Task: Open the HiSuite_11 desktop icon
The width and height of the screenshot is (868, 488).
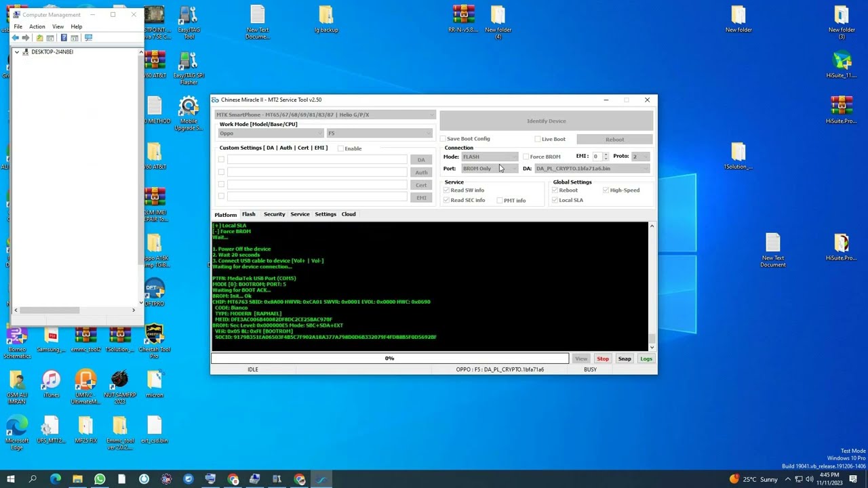Action: 842,65
